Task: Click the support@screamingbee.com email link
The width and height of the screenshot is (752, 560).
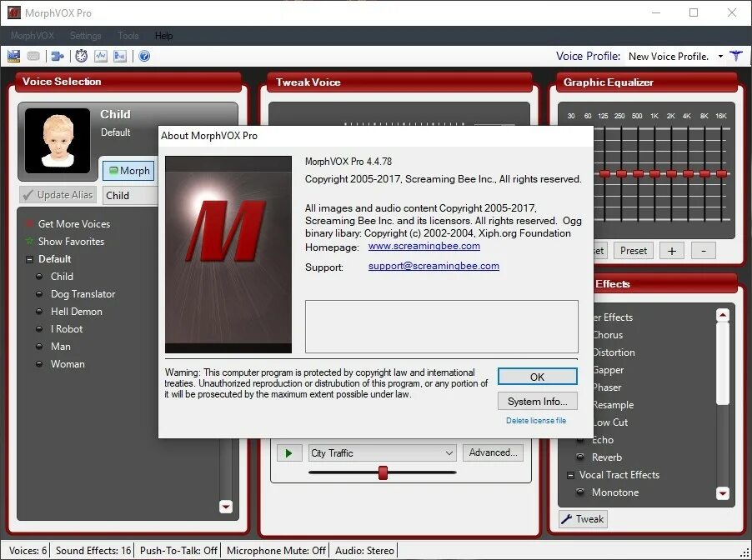Action: click(434, 266)
